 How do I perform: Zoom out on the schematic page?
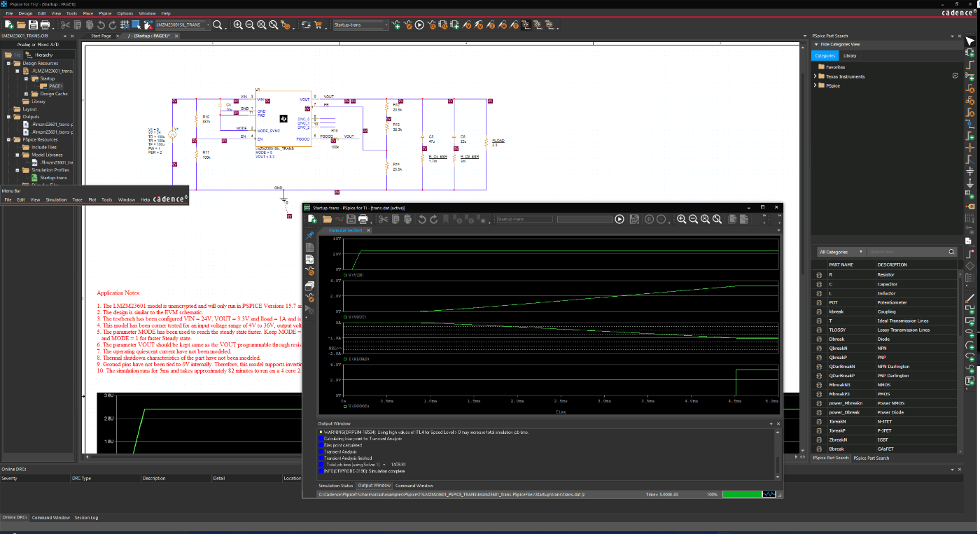[250, 24]
